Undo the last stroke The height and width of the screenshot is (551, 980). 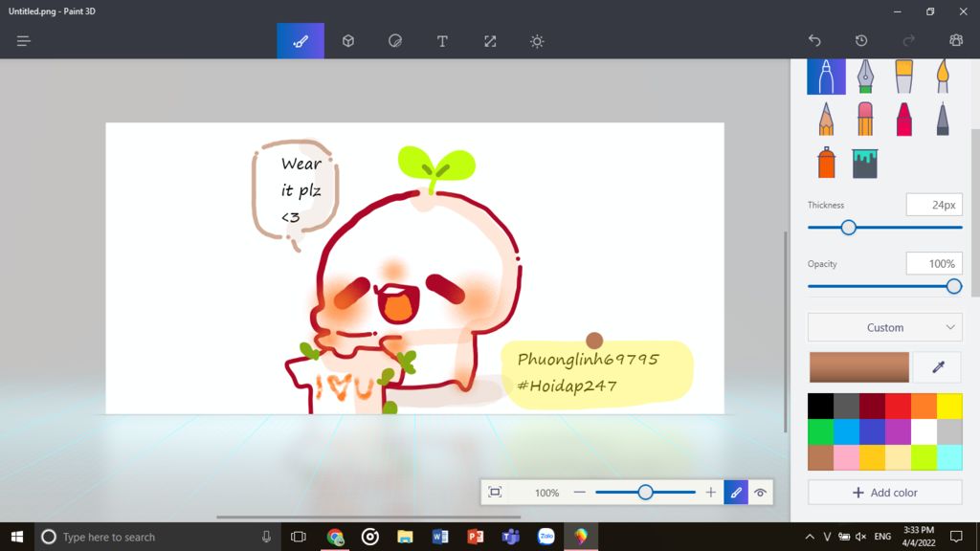click(x=814, y=41)
